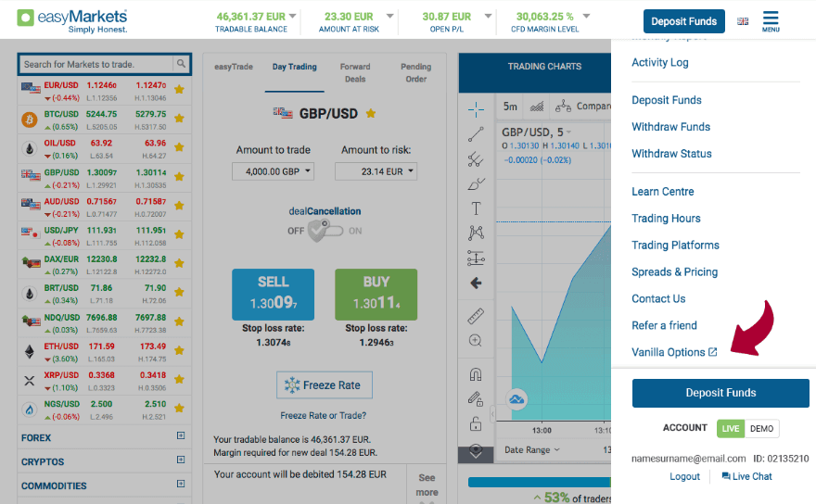The width and height of the screenshot is (816, 504).
Task: Select the trend line drawing tool
Action: [x=476, y=134]
